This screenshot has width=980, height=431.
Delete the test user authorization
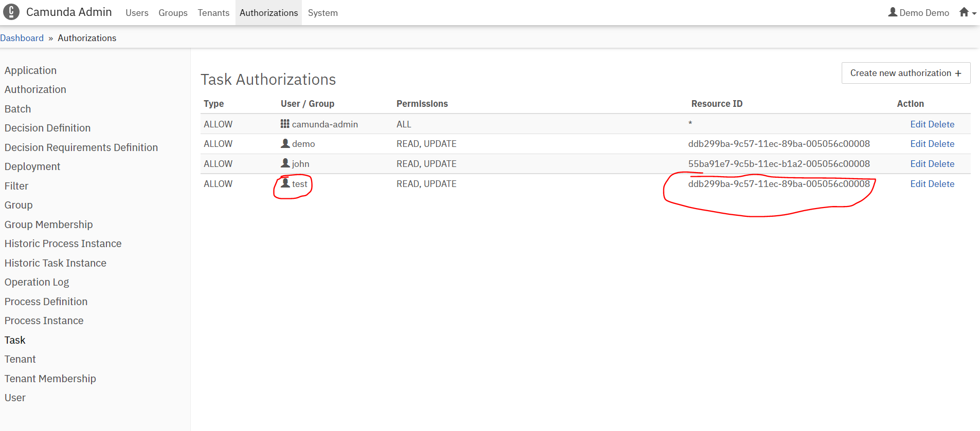941,184
